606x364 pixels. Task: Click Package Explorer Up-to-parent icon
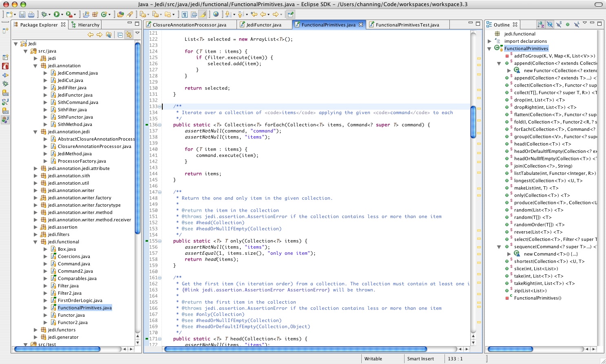click(108, 35)
